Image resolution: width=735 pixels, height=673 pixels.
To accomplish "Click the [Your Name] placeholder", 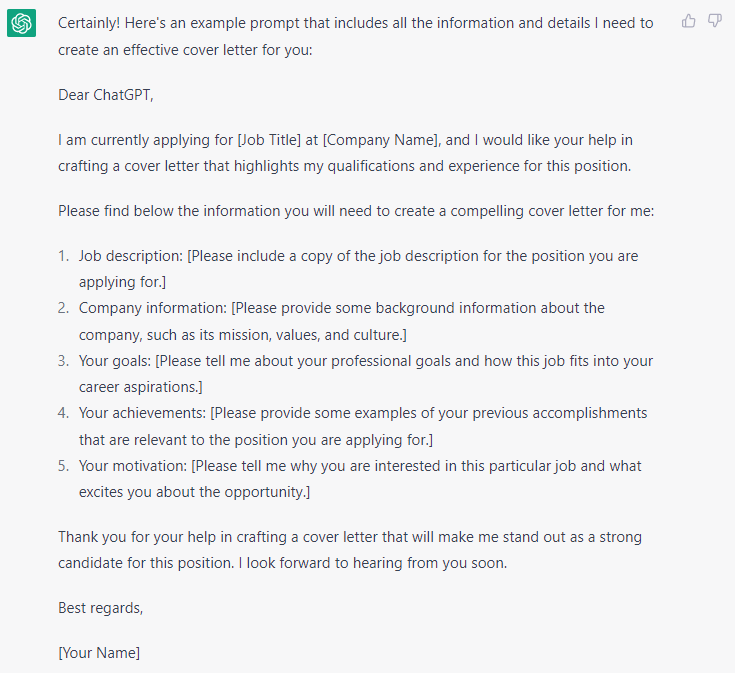I will [x=99, y=653].
